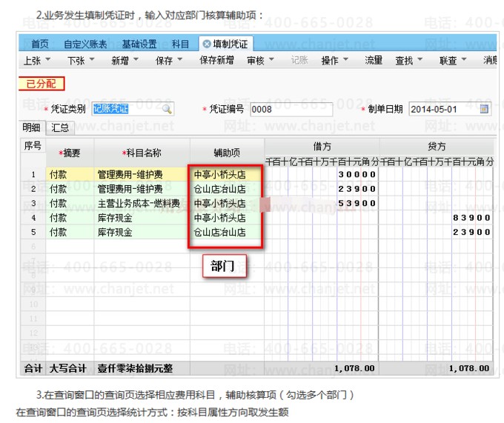This screenshot has width=504, height=423.
Task: Click credit amount 23900 in row 5
Action: tap(471, 232)
